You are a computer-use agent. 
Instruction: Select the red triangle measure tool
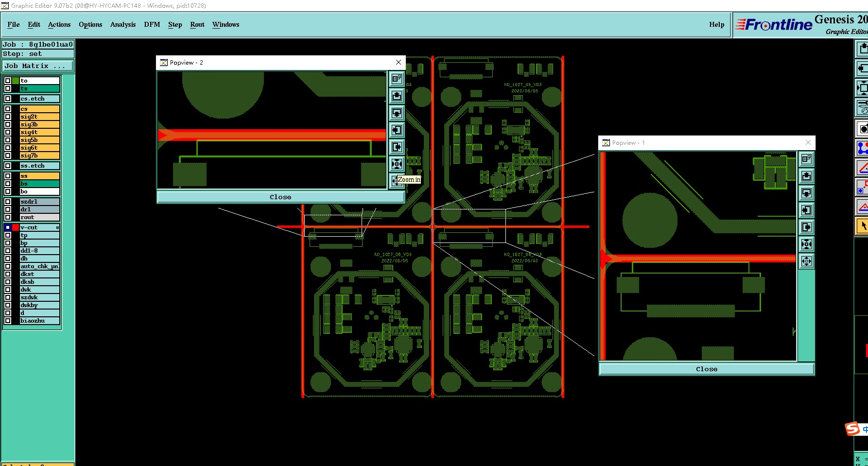862,168
